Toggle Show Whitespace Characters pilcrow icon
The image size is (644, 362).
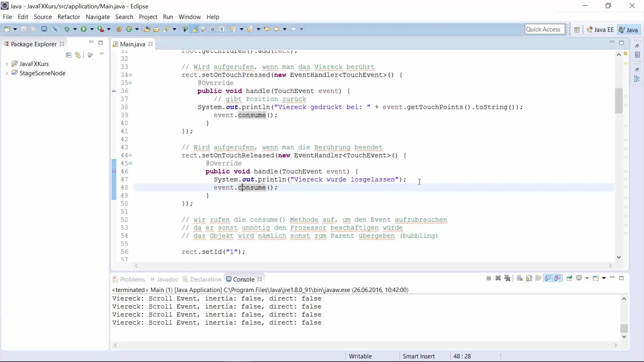[222, 29]
